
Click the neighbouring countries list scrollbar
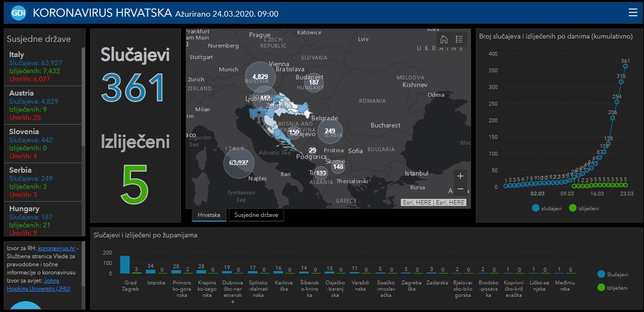[x=84, y=97]
